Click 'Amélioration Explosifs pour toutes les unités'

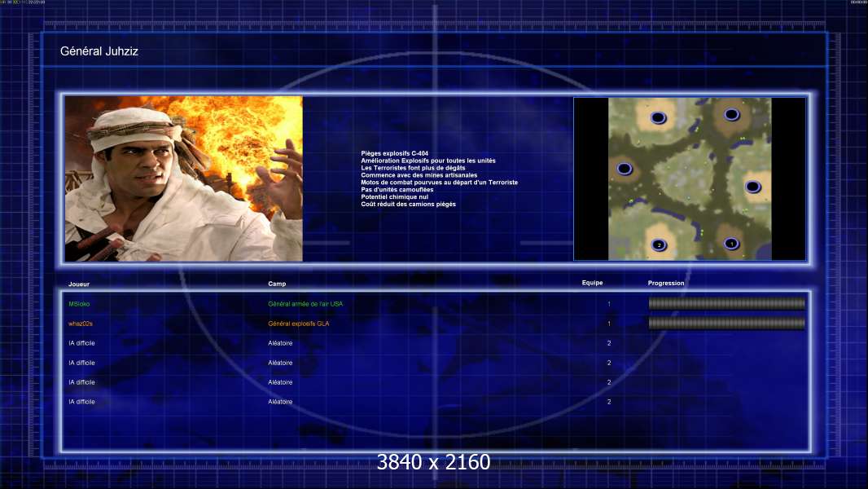(428, 161)
